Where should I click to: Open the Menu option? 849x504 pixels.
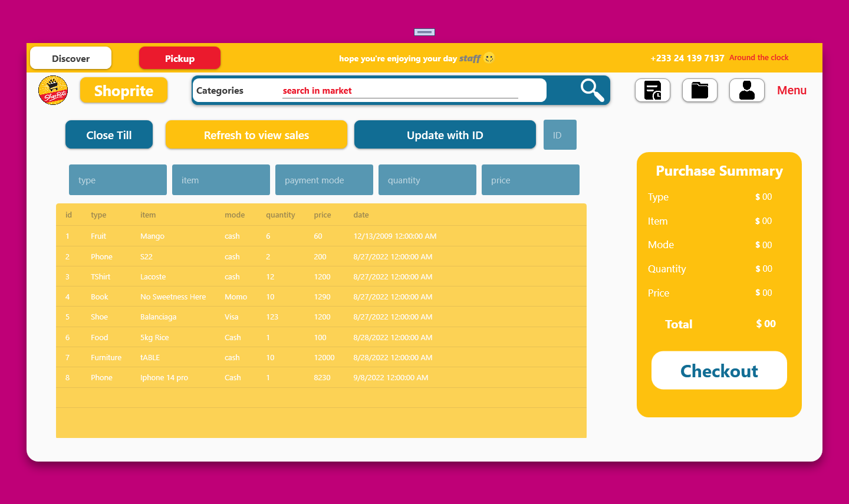791,90
